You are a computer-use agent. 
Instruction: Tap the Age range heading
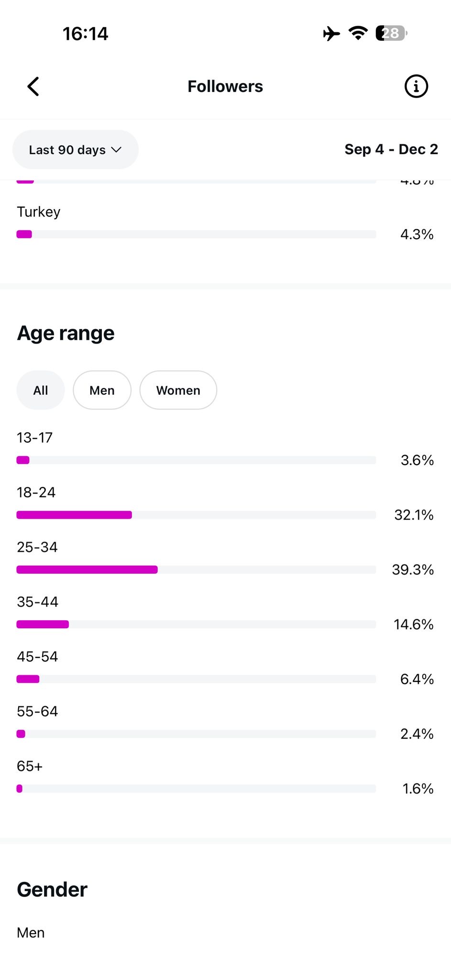(66, 333)
